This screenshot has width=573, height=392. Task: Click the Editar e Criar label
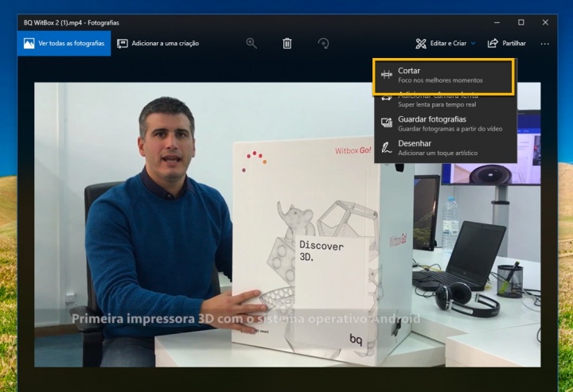pos(447,43)
